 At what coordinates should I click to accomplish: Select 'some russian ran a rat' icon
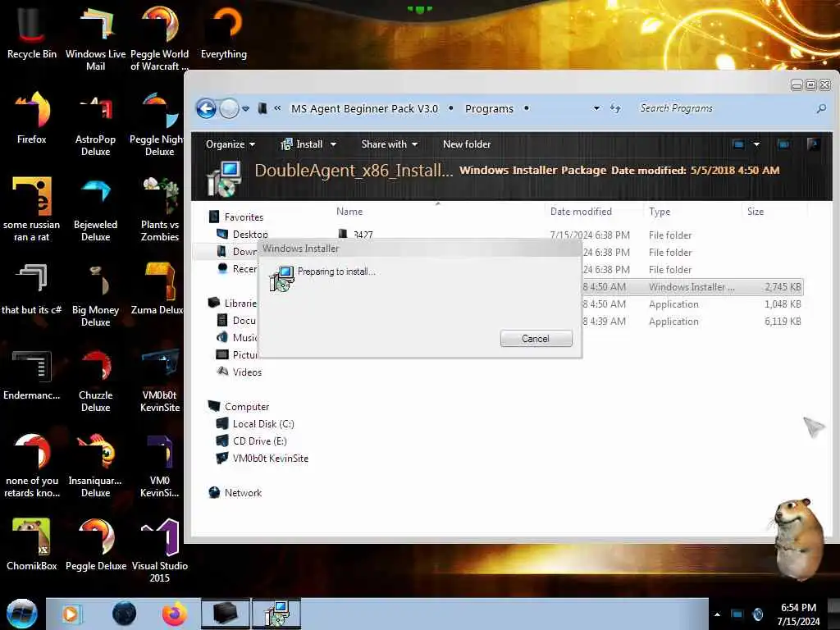pos(32,210)
